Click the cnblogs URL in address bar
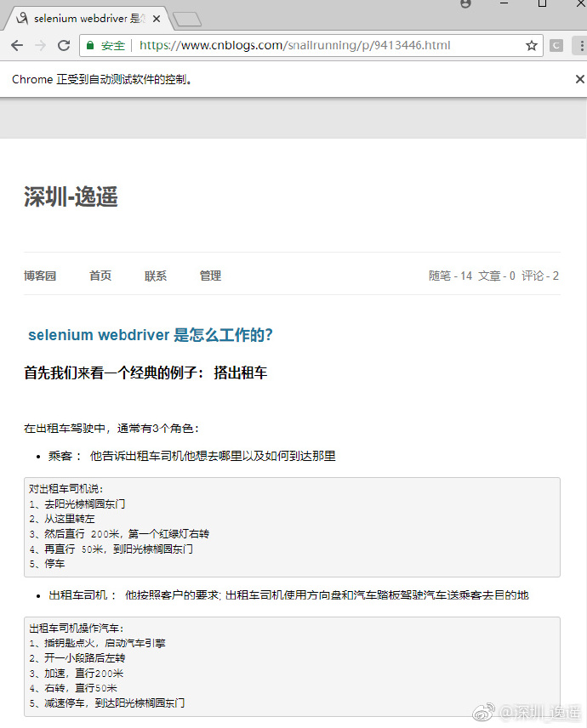This screenshot has height=728, width=587. (295, 45)
